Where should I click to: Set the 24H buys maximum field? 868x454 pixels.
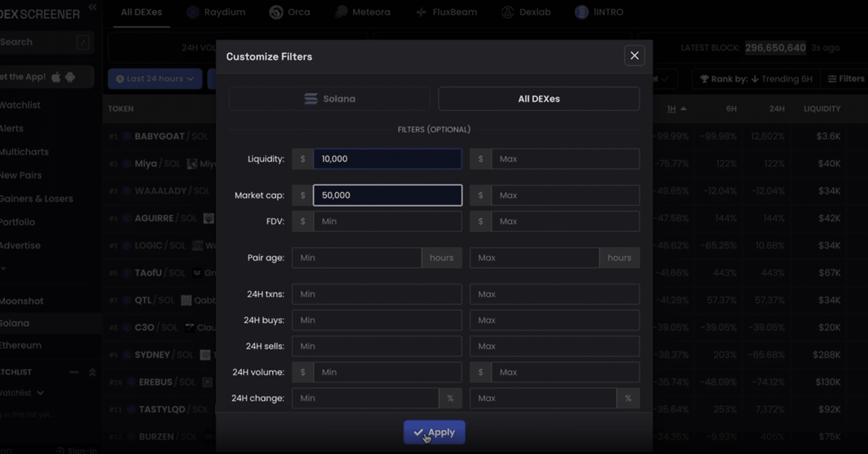tap(555, 320)
